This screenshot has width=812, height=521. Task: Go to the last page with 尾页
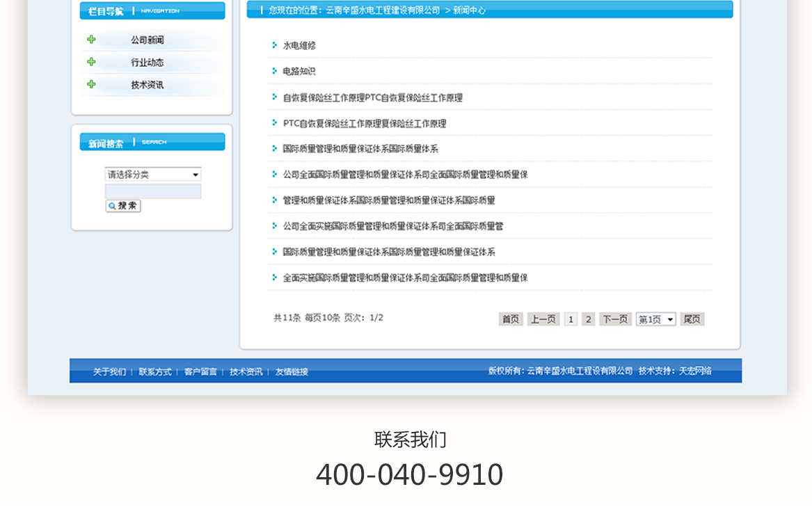[692, 319]
